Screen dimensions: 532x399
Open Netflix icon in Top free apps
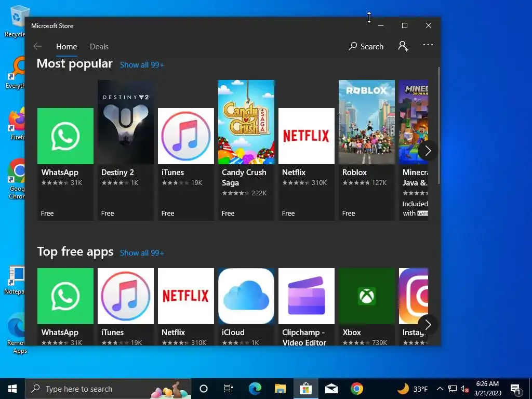(x=186, y=296)
